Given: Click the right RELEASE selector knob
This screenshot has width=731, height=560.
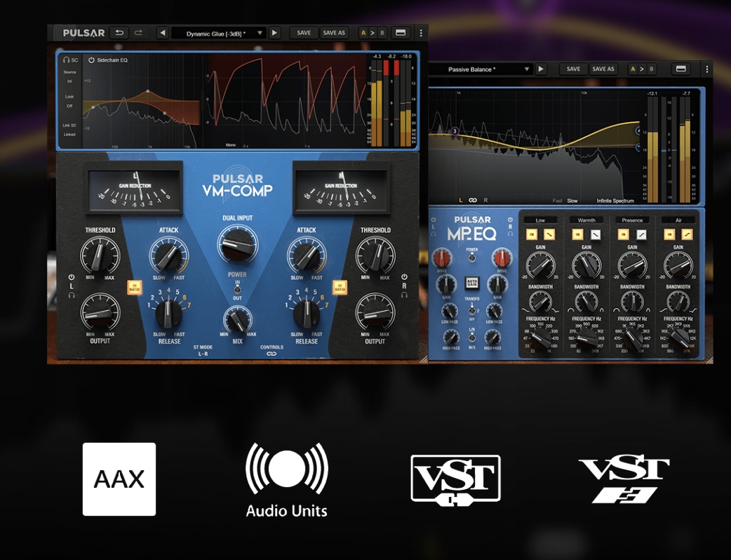Looking at the screenshot, I should (x=307, y=314).
